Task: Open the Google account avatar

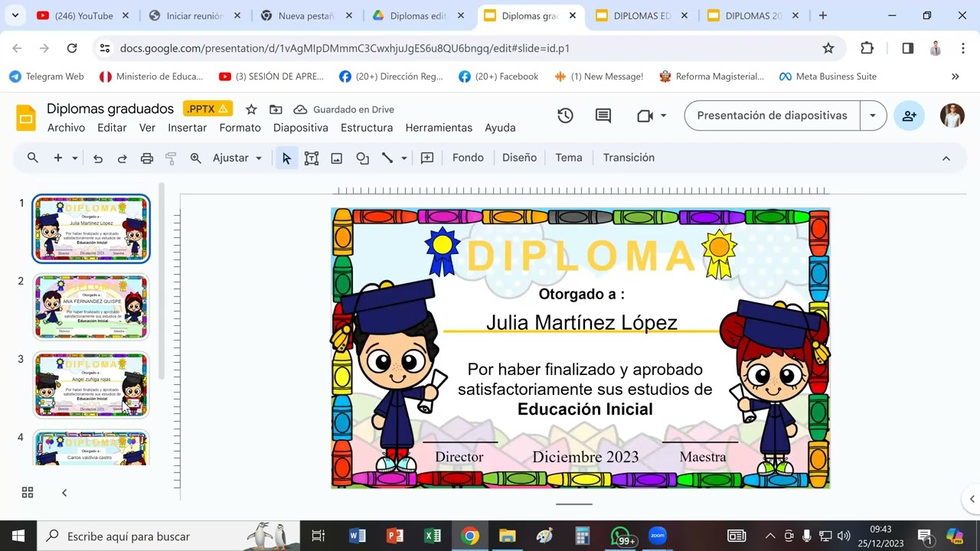Action: point(952,116)
